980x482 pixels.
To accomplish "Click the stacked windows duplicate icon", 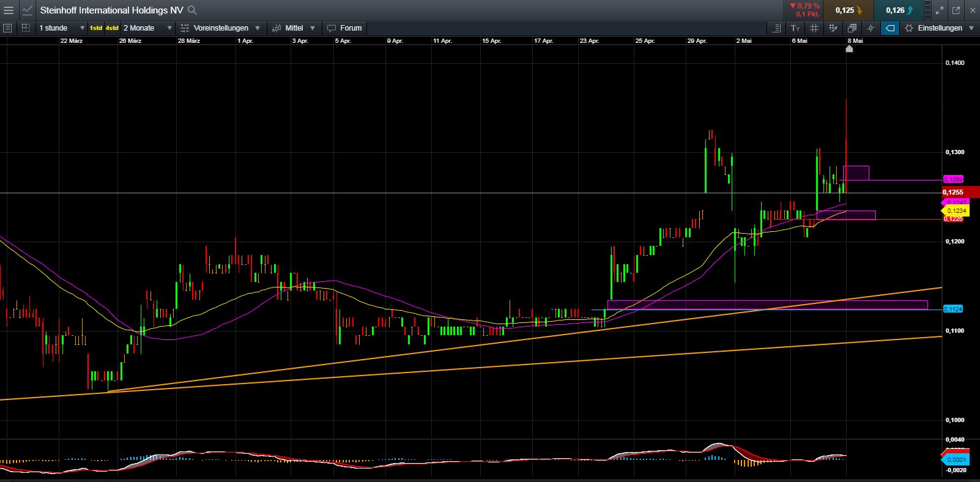I will pyautogui.click(x=852, y=28).
